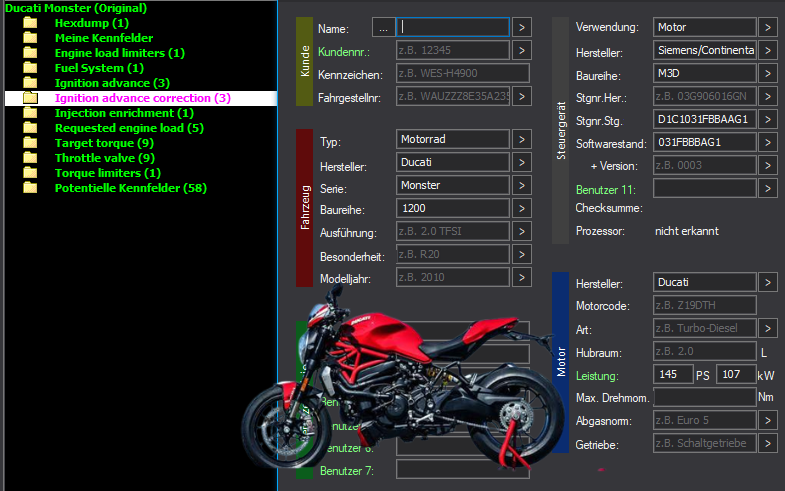Click folder icon beside Fuel System
The image size is (785, 491).
point(31,68)
